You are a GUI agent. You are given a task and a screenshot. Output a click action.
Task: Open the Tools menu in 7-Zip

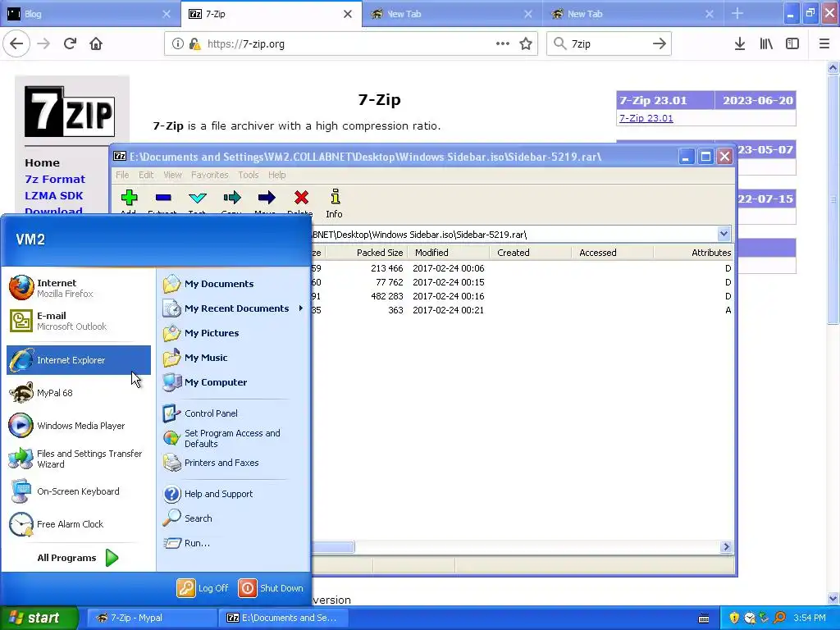click(x=248, y=175)
